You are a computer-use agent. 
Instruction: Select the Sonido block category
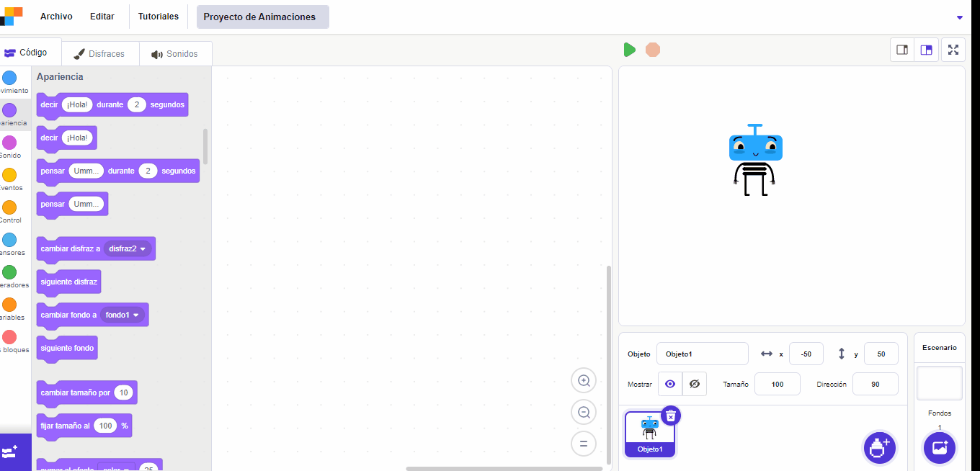tap(14, 148)
